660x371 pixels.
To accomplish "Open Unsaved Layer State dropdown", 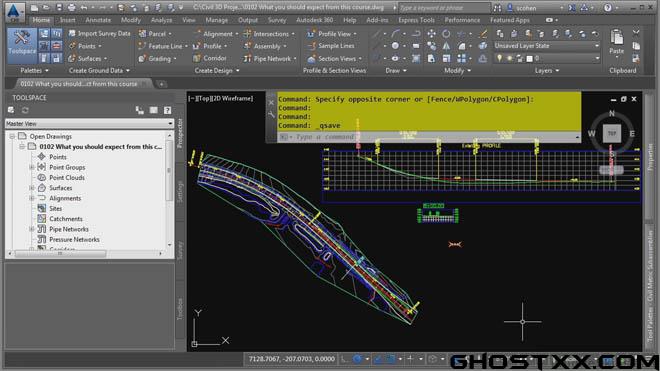I will 546,45.
